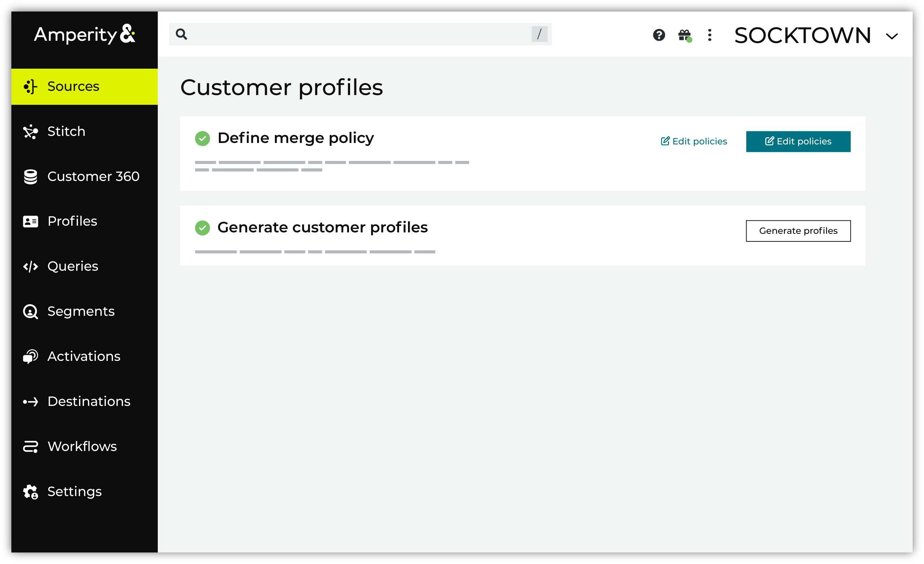Open the Destinations arrow icon

30,401
